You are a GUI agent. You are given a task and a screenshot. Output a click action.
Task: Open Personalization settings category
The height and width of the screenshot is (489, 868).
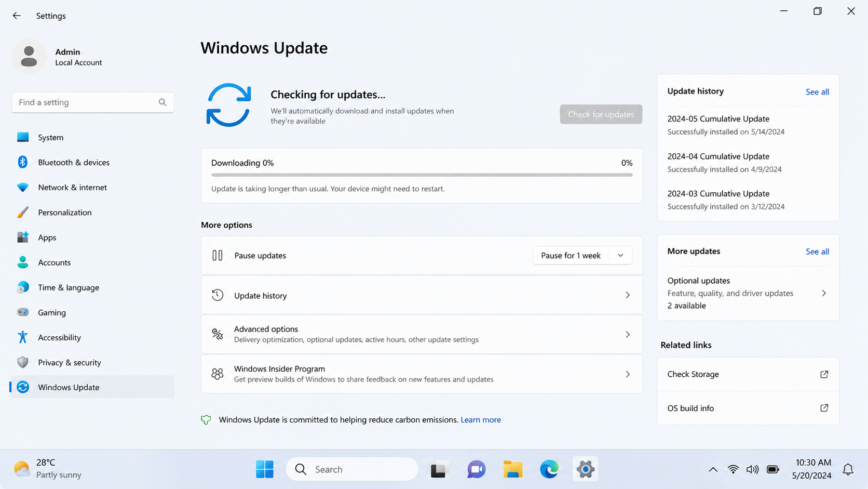click(92, 212)
